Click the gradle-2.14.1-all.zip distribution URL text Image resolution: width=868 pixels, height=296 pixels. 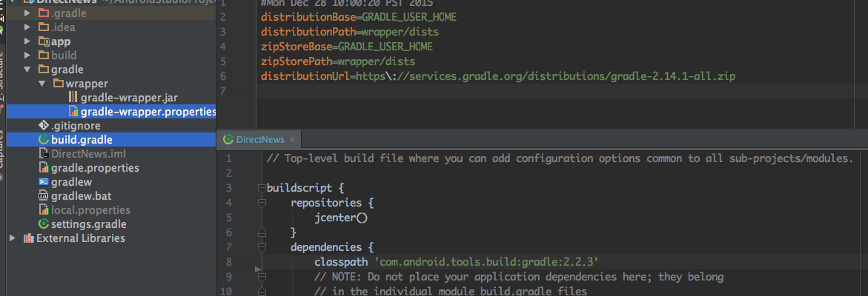point(546,75)
